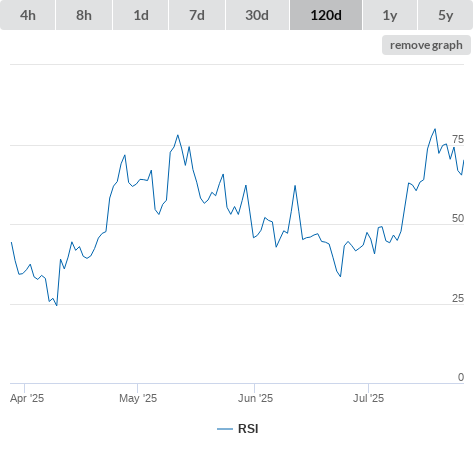Click the Jul '25 axis label

[368, 398]
